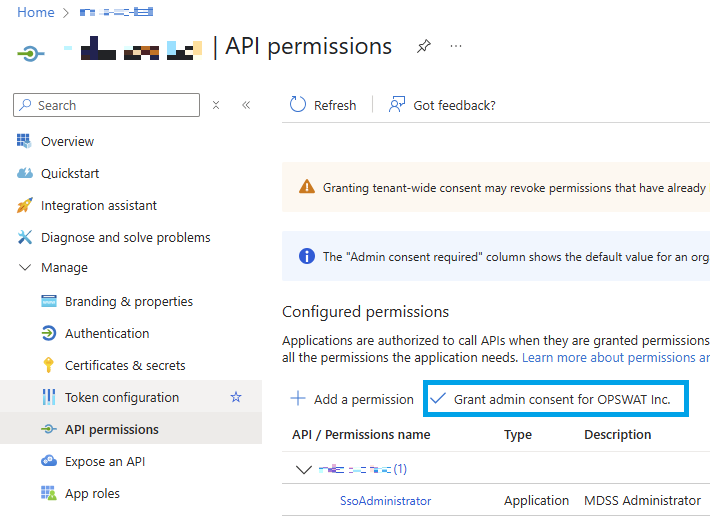710x518 pixels.
Task: Focus the sidebar Search field
Action: [106, 105]
